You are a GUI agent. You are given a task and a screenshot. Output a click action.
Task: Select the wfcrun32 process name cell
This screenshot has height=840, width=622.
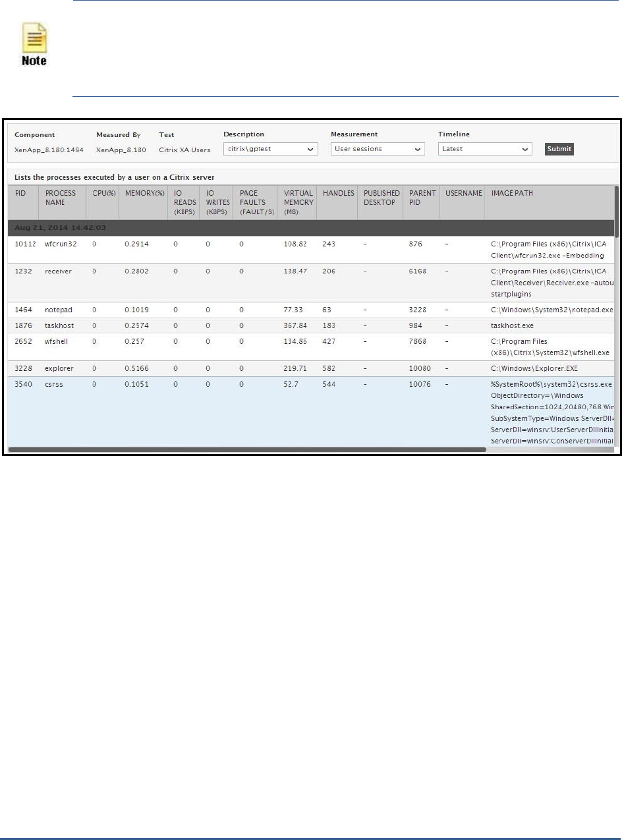[x=59, y=244]
